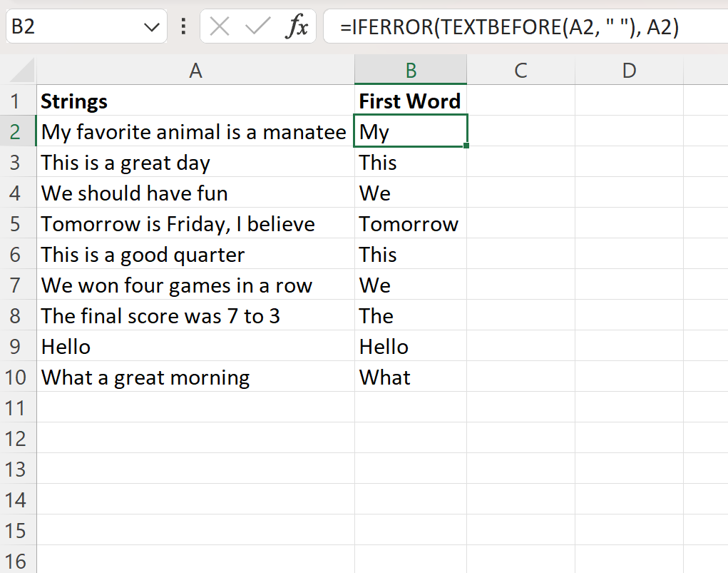Select column D header
This screenshot has width=728, height=573.
pyautogui.click(x=628, y=70)
